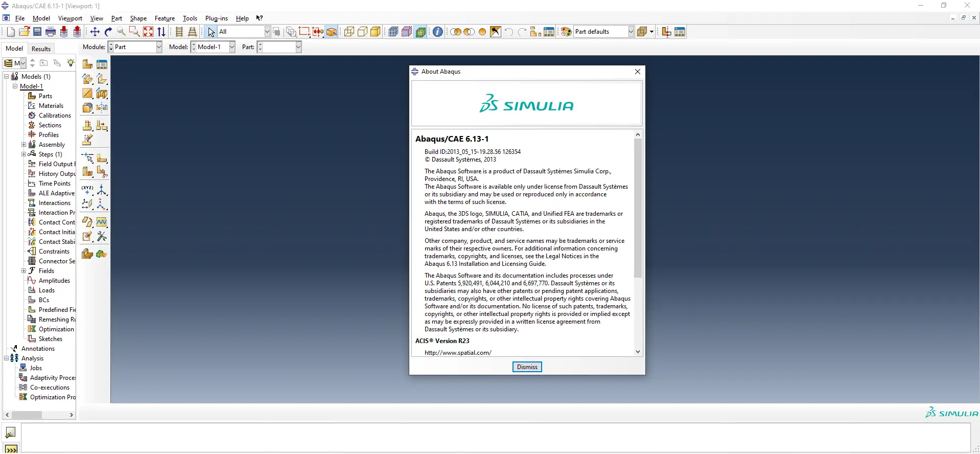Click the Create Part tool icon
The image size is (980, 454).
(x=87, y=64)
